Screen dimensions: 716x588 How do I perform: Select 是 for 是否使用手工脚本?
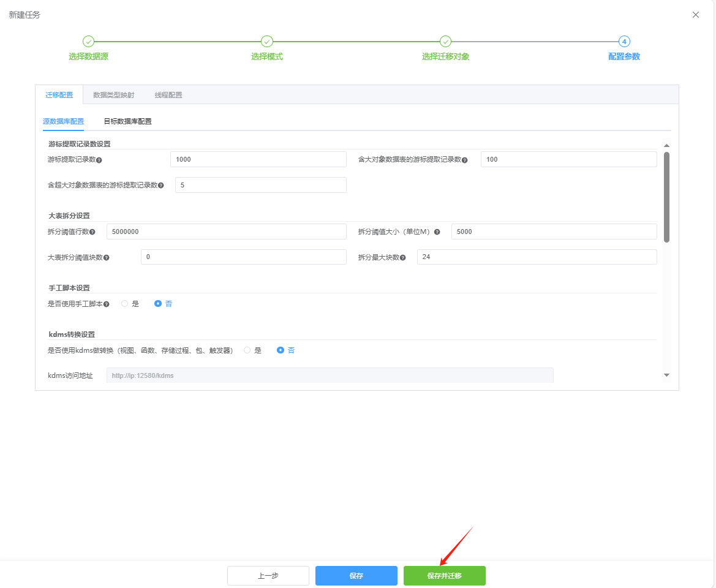point(124,304)
